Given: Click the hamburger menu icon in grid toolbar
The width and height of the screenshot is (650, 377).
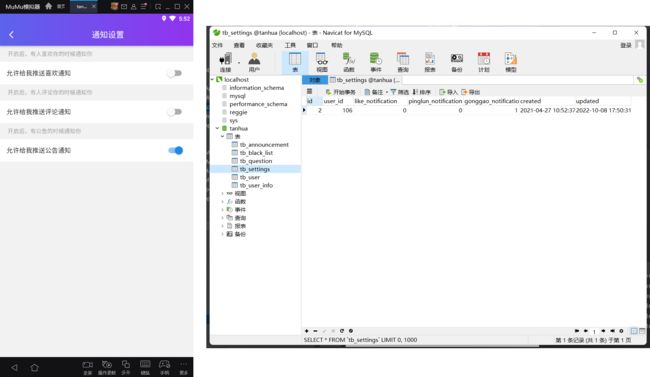Looking at the screenshot, I should click(309, 92).
